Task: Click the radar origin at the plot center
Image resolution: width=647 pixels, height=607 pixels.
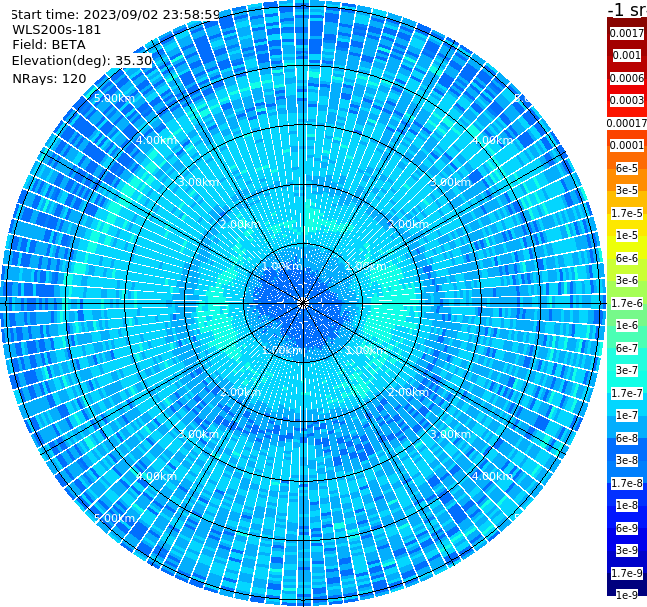Action: pyautogui.click(x=303, y=303)
